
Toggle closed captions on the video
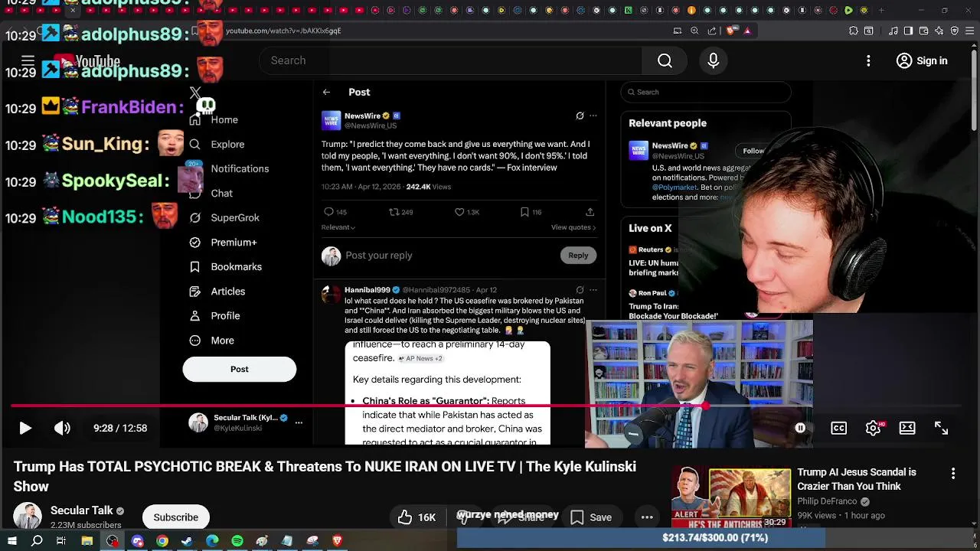click(x=838, y=428)
